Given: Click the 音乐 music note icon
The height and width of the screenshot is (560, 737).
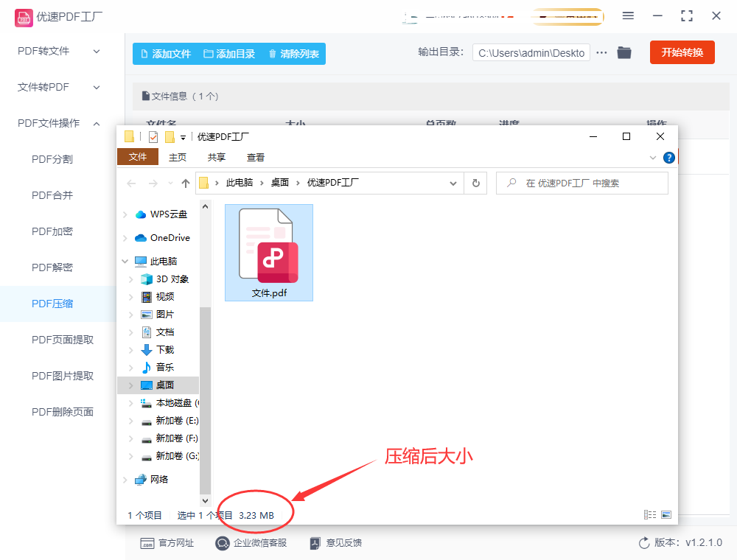Looking at the screenshot, I should coord(147,368).
